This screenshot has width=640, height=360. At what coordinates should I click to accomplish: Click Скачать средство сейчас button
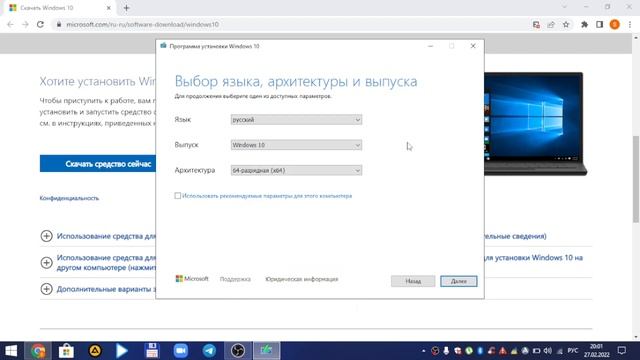pos(98,164)
